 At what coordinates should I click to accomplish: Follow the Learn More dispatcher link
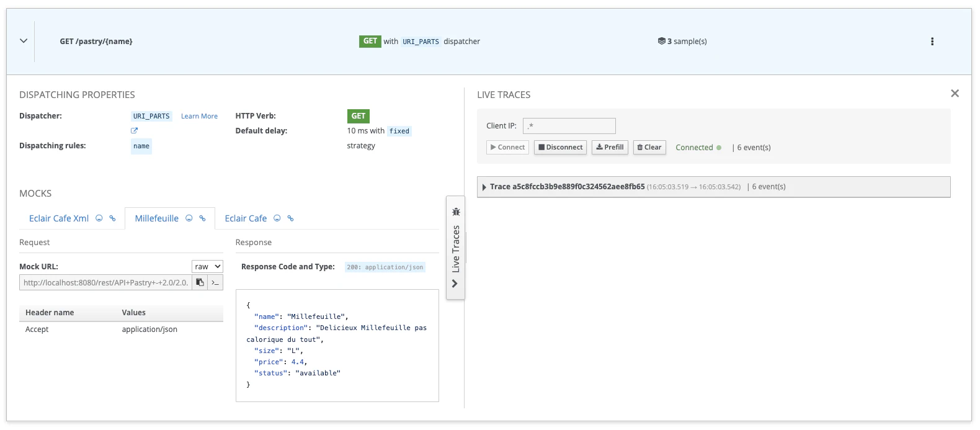[x=199, y=116]
